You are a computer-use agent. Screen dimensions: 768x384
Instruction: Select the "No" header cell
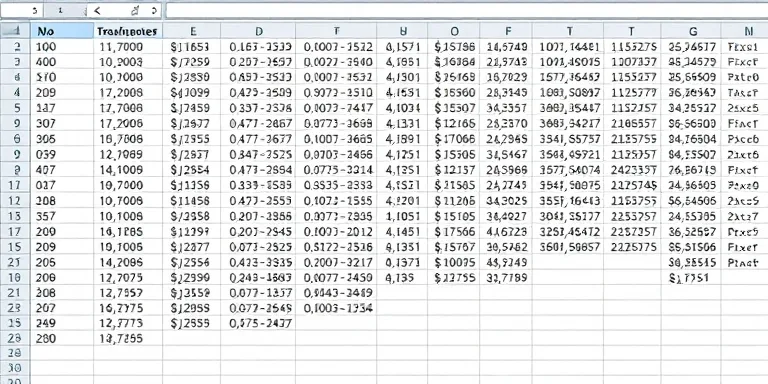pos(62,31)
